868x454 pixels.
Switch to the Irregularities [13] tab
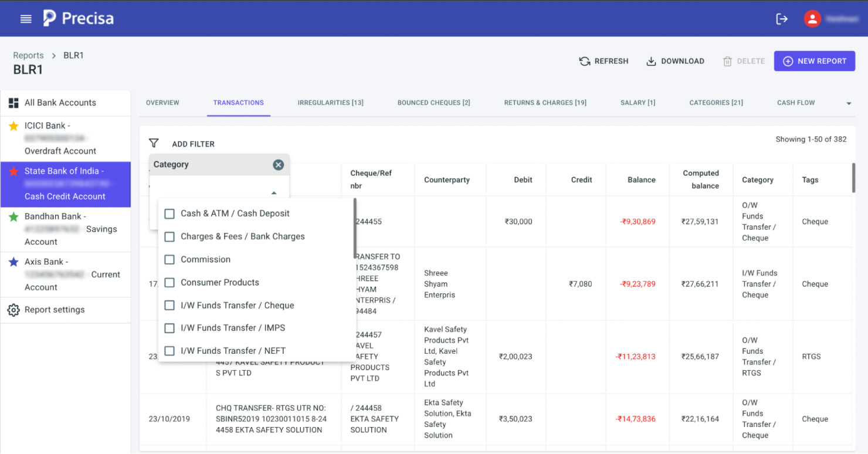[330, 103]
